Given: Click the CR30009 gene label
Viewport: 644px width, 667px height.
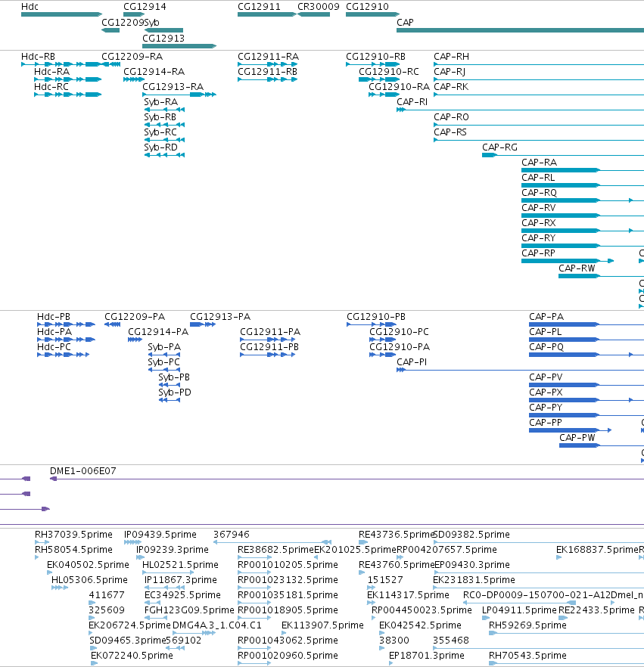Looking at the screenshot, I should (319, 7).
